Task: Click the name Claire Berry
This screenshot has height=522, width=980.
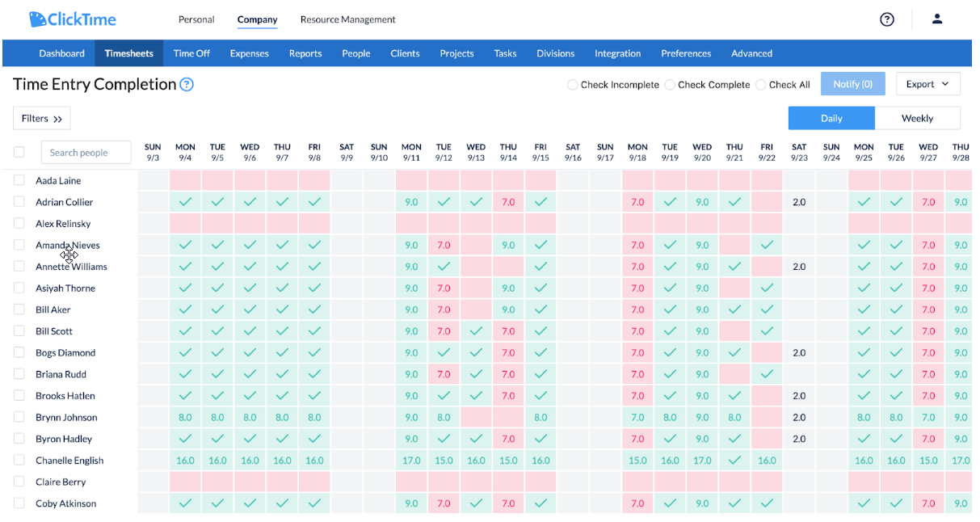Action: pyautogui.click(x=61, y=482)
